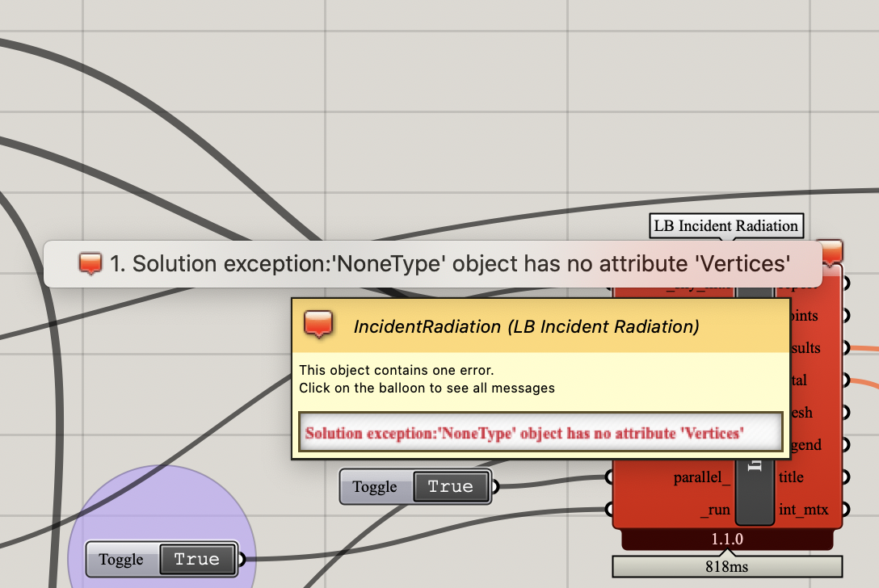
Task: Click the Toggle label of the upper toggle
Action: 375,487
